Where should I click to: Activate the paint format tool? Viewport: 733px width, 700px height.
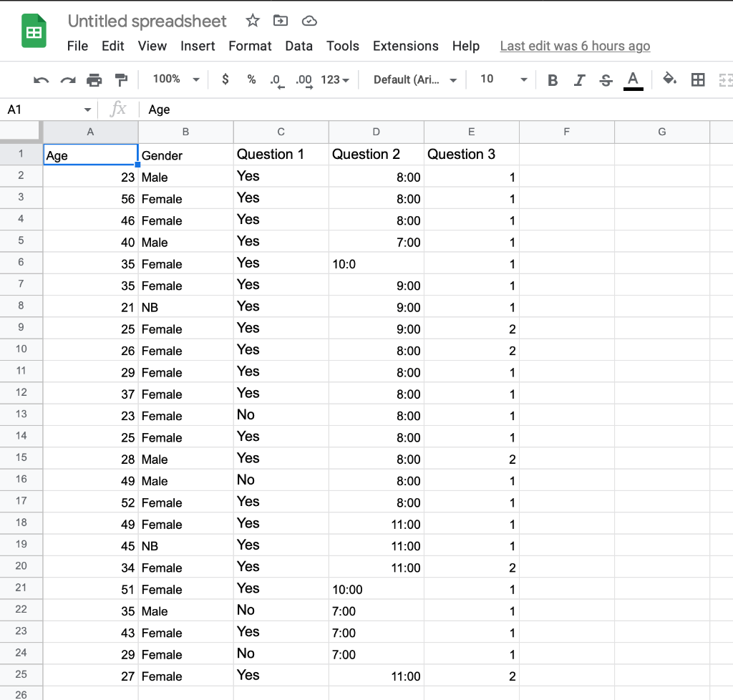(121, 80)
